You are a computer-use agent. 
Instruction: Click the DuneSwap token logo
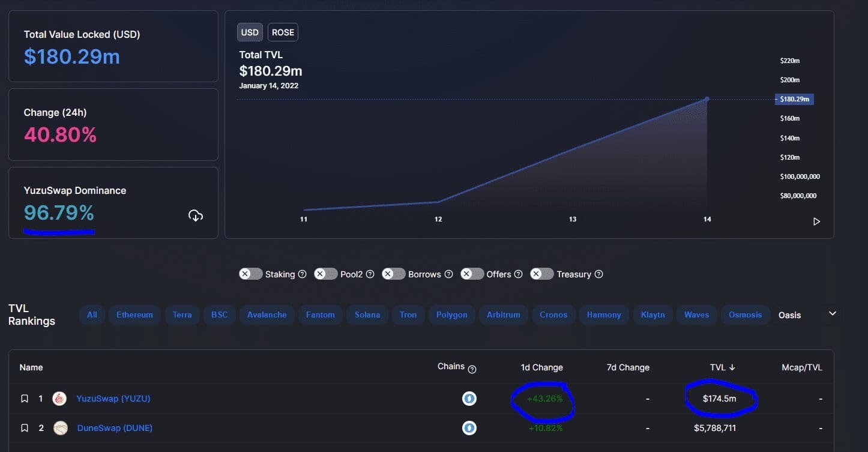(59, 427)
